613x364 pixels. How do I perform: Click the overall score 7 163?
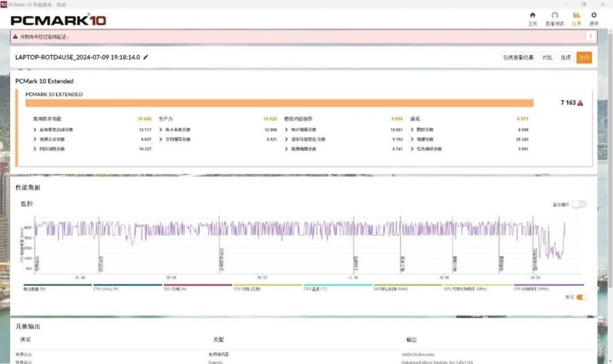pyautogui.click(x=568, y=103)
